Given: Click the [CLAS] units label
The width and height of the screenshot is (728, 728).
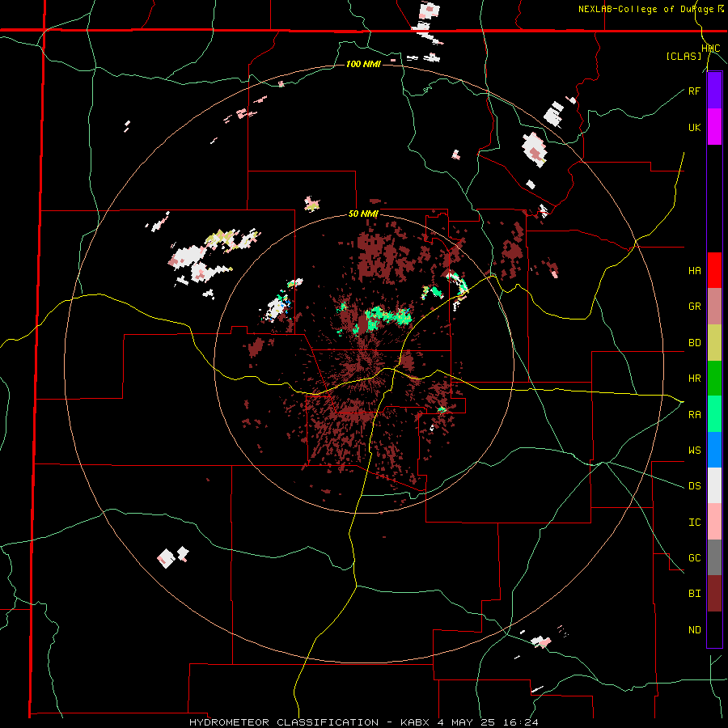Looking at the screenshot, I should coord(684,56).
